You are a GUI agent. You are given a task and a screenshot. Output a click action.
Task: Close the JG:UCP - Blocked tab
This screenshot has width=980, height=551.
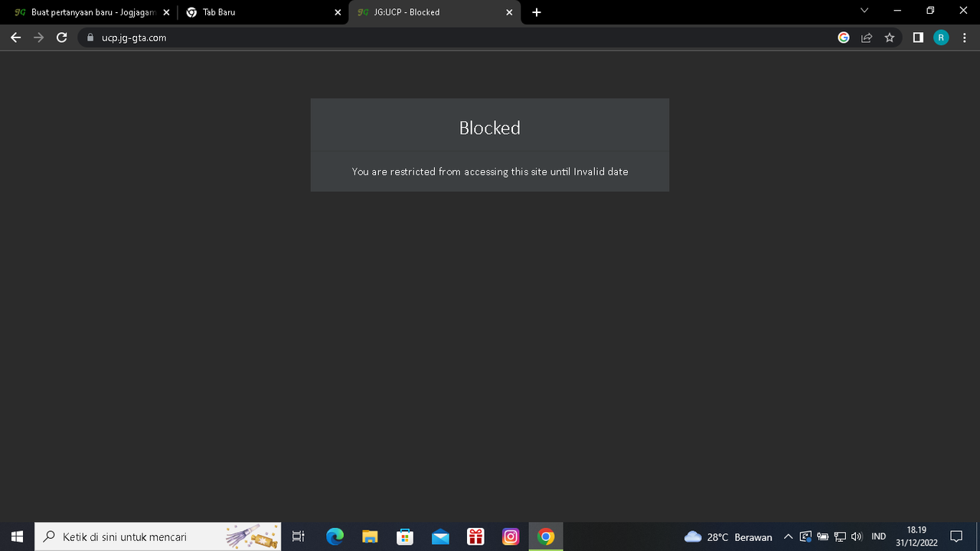tap(509, 12)
